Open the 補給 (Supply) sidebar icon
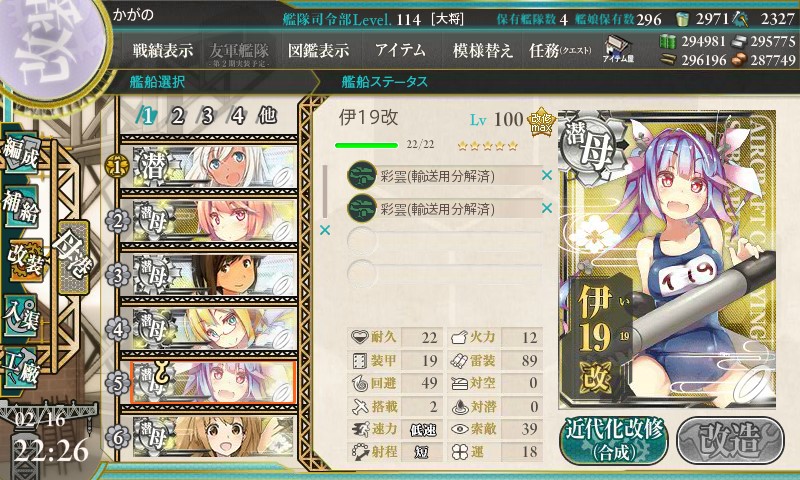Screen dimensions: 800x480 click(21, 206)
